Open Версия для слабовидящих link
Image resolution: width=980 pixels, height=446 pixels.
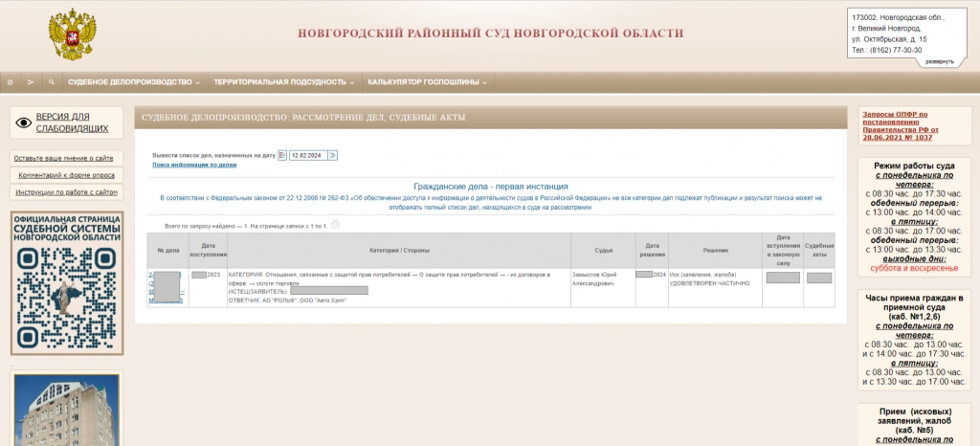(x=72, y=123)
